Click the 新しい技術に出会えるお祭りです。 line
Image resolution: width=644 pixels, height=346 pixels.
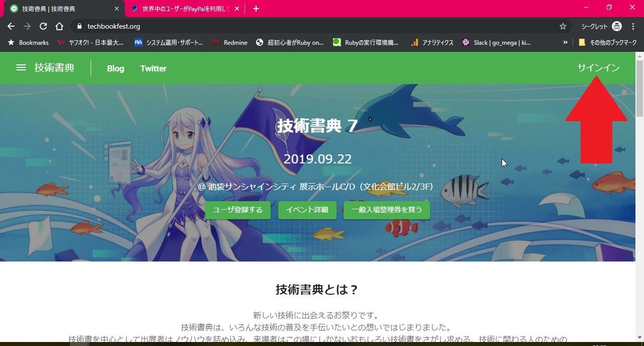pyautogui.click(x=316, y=315)
